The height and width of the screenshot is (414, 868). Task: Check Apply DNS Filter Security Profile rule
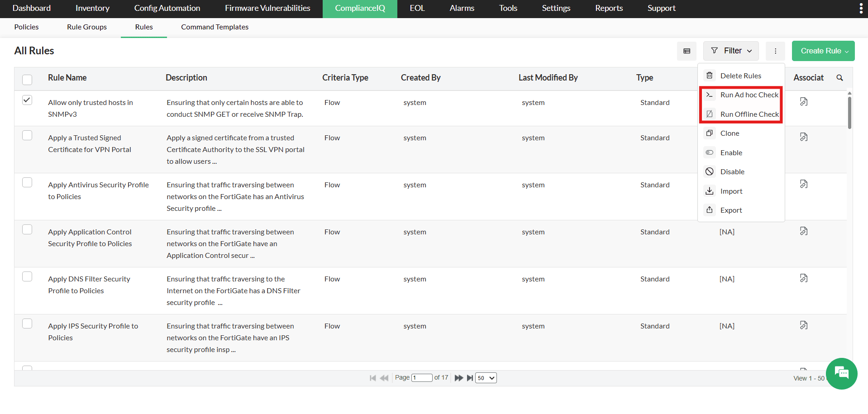click(x=27, y=276)
